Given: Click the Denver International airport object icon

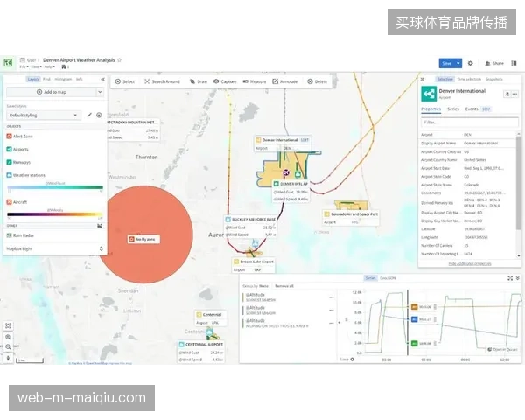Looking at the screenshot, I should [x=429, y=94].
